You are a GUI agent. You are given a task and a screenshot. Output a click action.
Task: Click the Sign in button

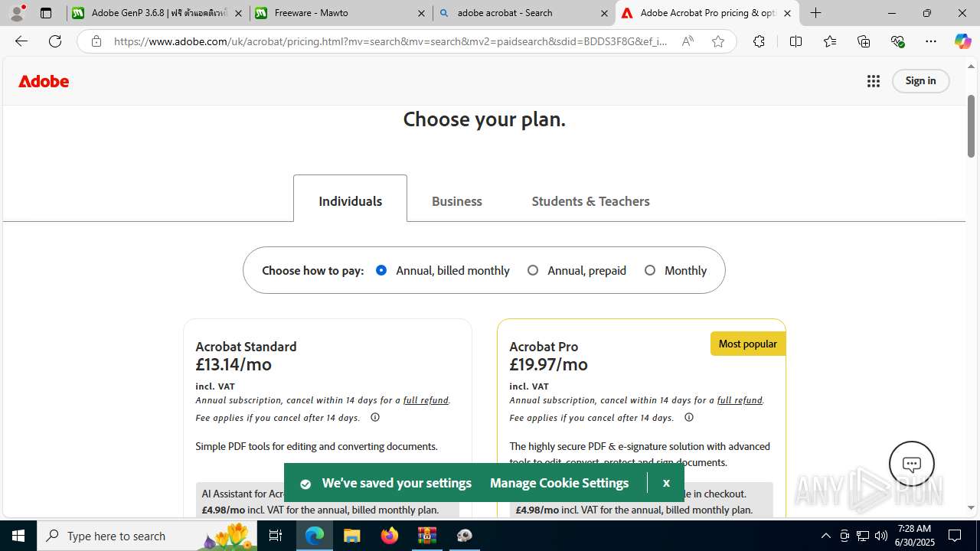(x=920, y=81)
